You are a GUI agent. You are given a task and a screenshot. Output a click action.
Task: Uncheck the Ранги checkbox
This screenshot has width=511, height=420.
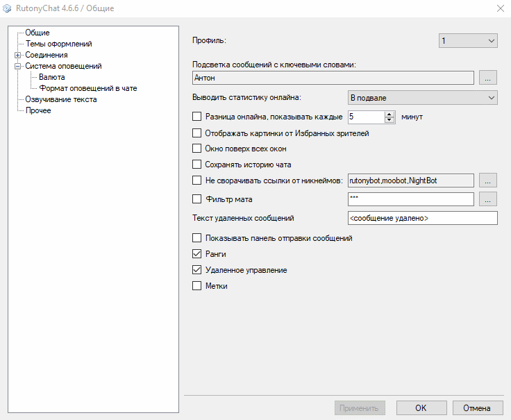[196, 254]
